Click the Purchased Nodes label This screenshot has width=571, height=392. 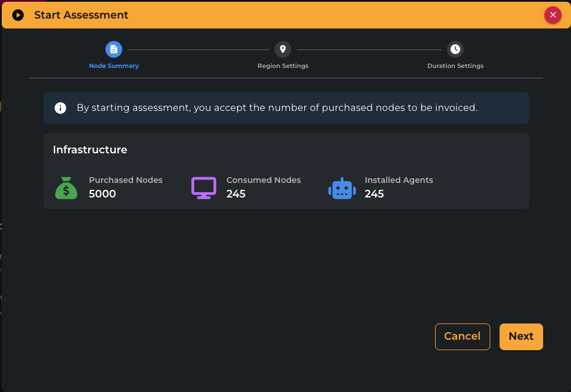coord(125,180)
